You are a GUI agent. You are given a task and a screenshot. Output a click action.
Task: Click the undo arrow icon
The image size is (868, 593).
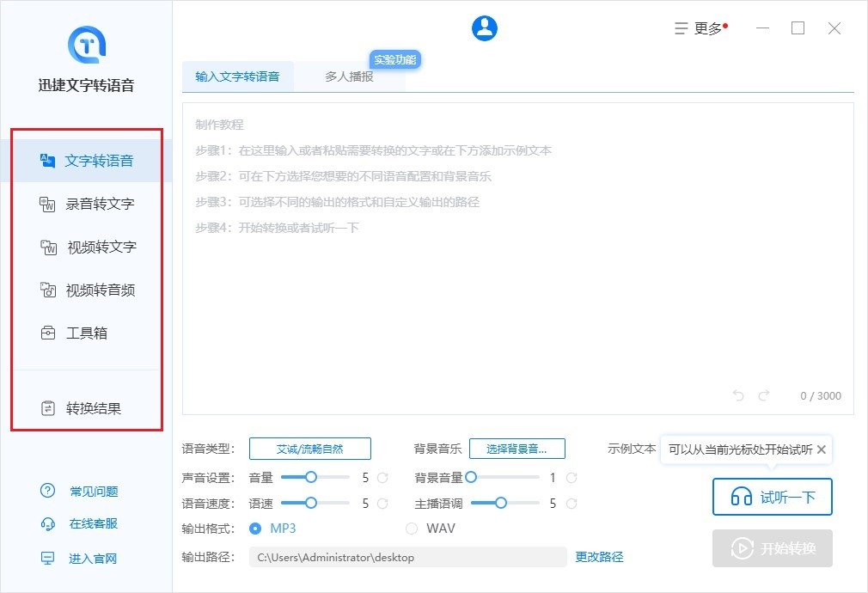[x=738, y=395]
